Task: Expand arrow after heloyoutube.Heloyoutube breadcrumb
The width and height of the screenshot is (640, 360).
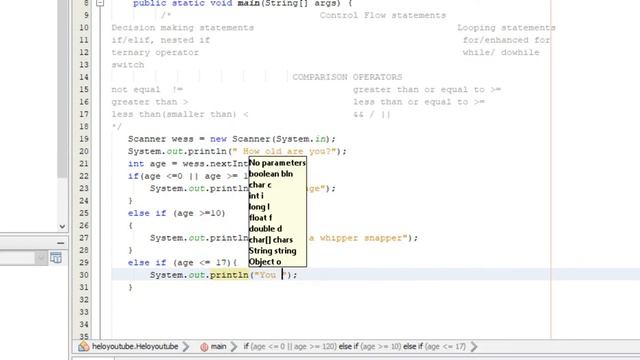Action: click(186, 347)
